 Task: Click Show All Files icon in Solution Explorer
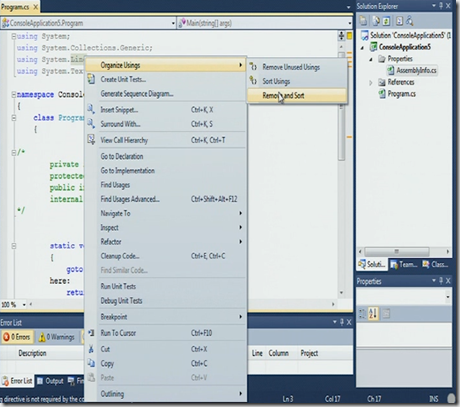(x=376, y=21)
